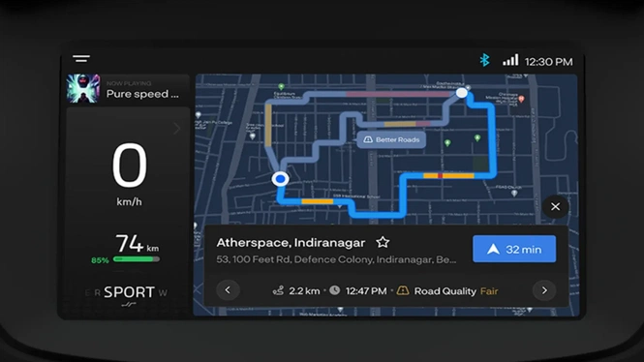Go to the previous route option
The image size is (644, 362).
pyautogui.click(x=228, y=290)
